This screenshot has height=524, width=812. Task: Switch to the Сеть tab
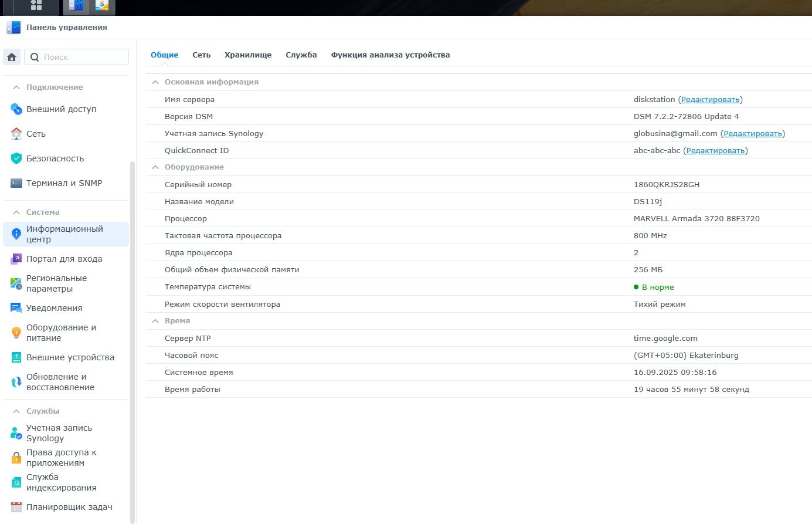201,55
